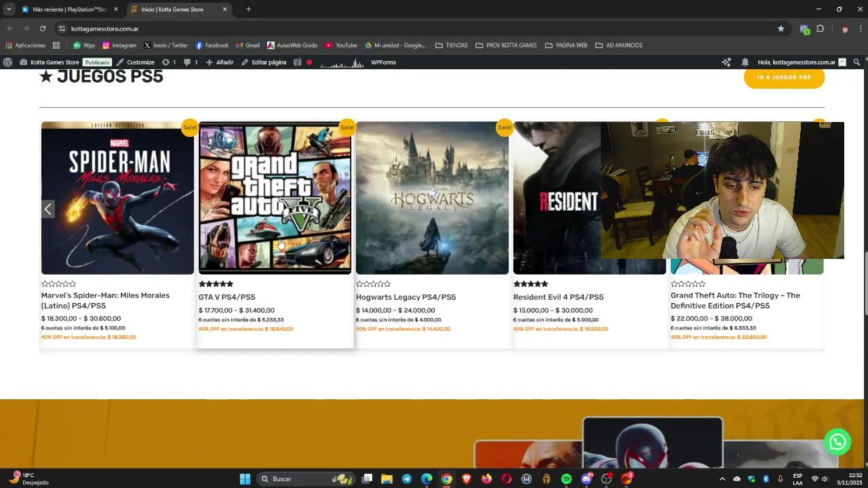Screen dimensions: 868x488
Task: Open Discord from the taskbar
Action: pyautogui.click(x=587, y=479)
